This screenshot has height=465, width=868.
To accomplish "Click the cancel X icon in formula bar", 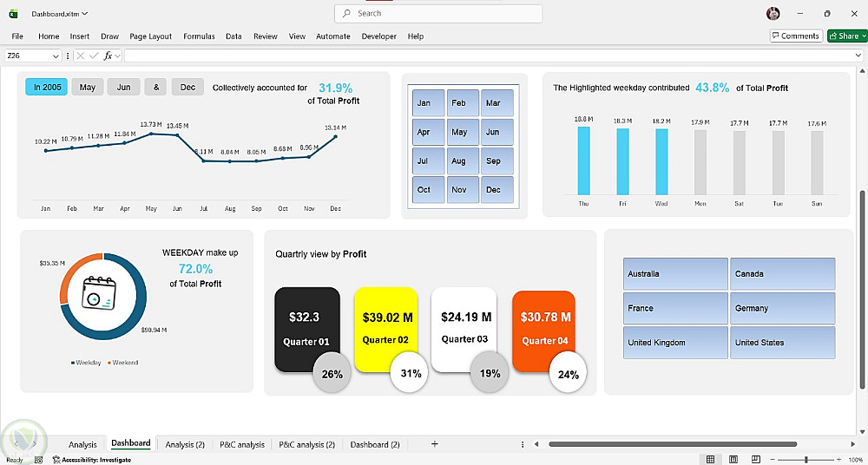I will coord(81,56).
